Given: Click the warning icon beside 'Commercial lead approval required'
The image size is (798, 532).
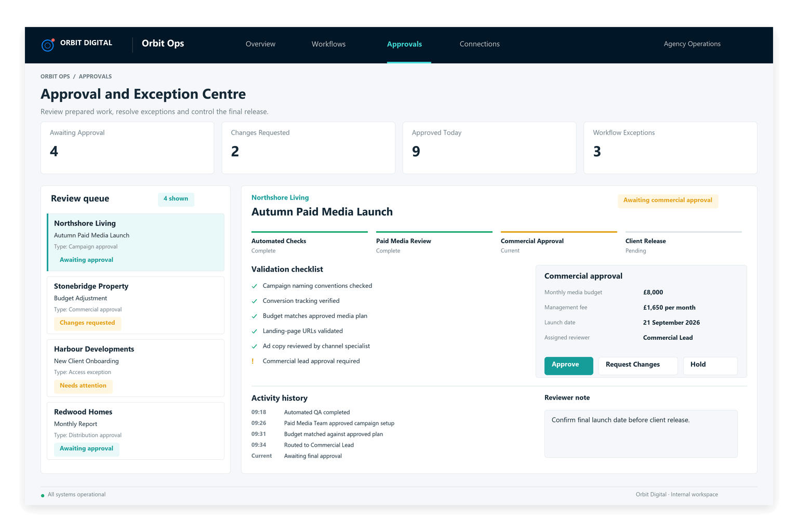Looking at the screenshot, I should [253, 361].
